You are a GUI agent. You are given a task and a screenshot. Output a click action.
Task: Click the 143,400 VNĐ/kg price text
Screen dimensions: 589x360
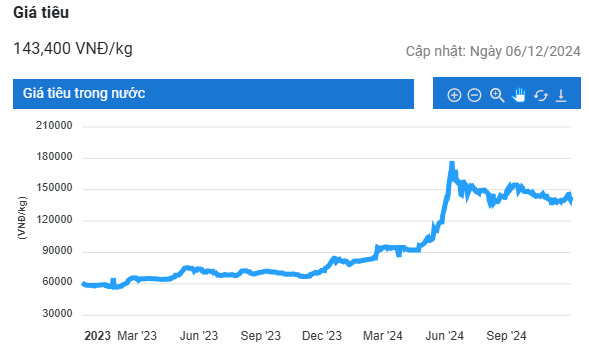[73, 48]
